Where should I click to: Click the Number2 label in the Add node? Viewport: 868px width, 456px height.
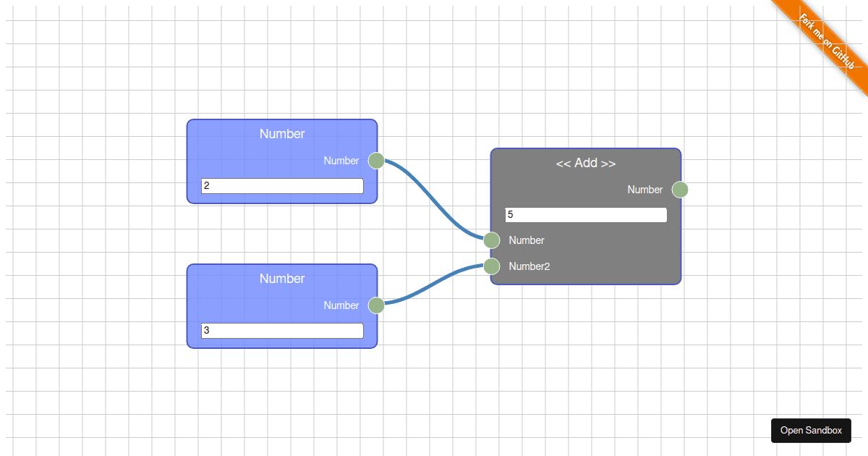point(529,266)
